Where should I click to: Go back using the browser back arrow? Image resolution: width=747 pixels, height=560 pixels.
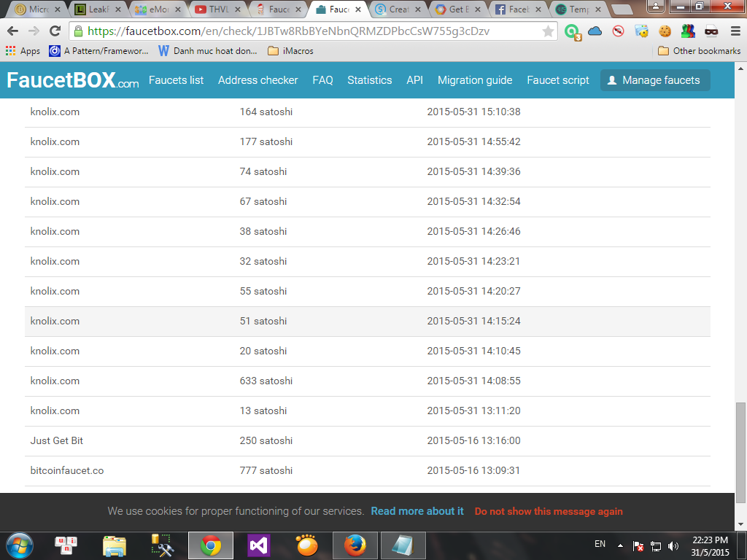(13, 31)
